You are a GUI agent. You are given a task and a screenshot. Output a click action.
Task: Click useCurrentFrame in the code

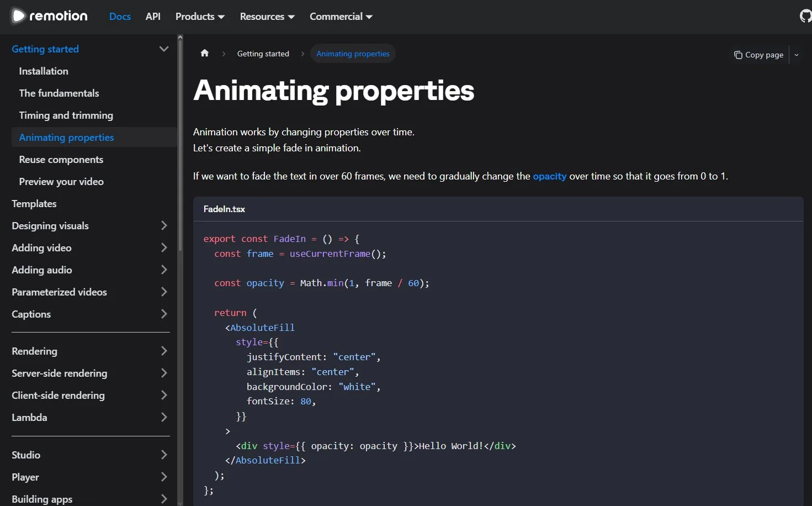tap(330, 254)
